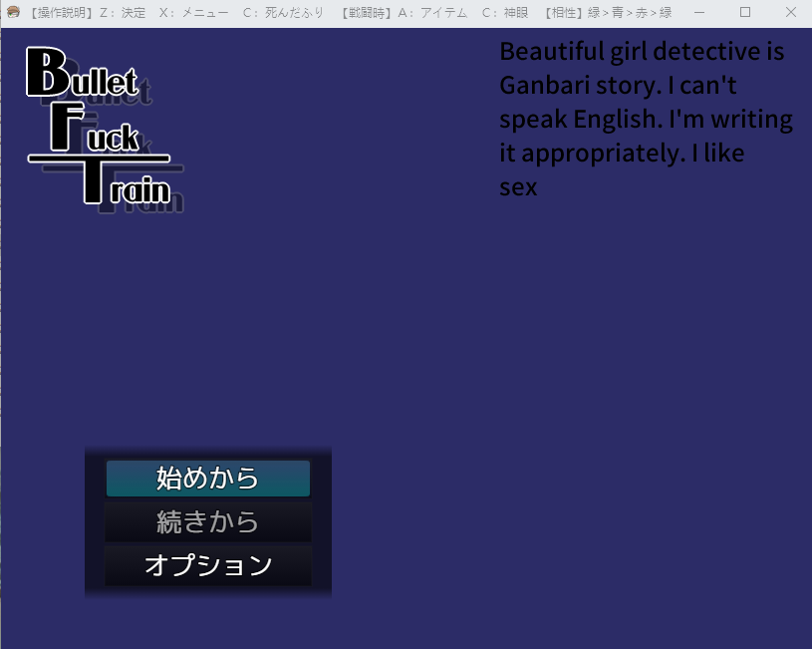Click the English description starting 'Beautiful girl detective'
This screenshot has height=649, width=812.
coord(646,120)
